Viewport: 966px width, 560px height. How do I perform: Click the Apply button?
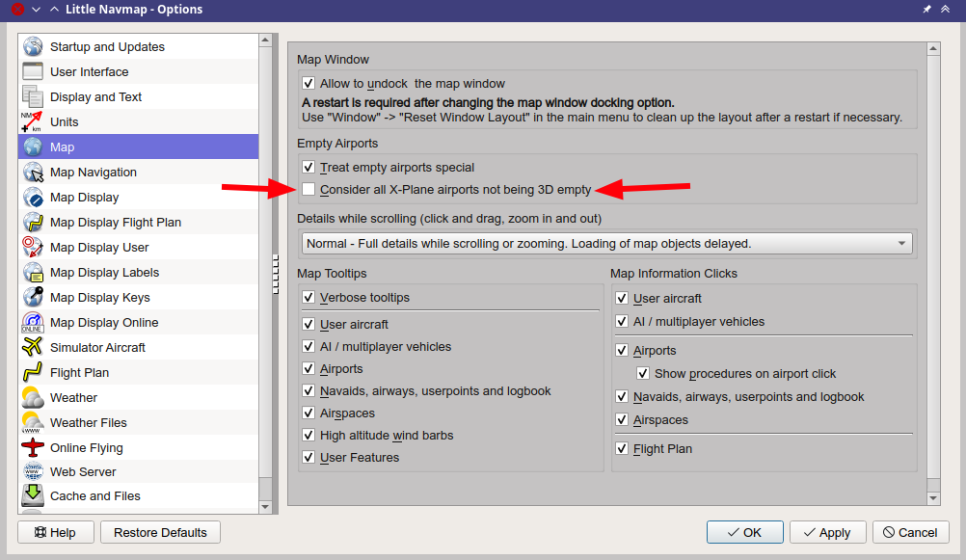point(827,532)
